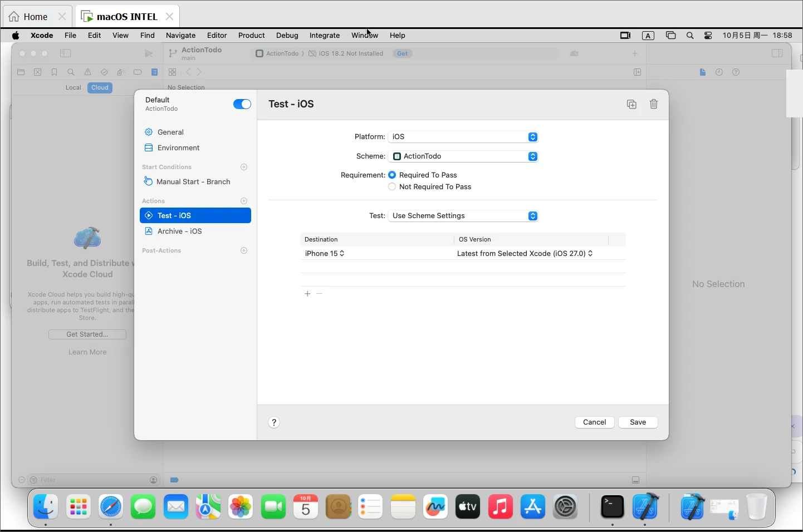Image resolution: width=803 pixels, height=532 pixels.
Task: Open the Platform iOS dropdown
Action: [x=463, y=137]
